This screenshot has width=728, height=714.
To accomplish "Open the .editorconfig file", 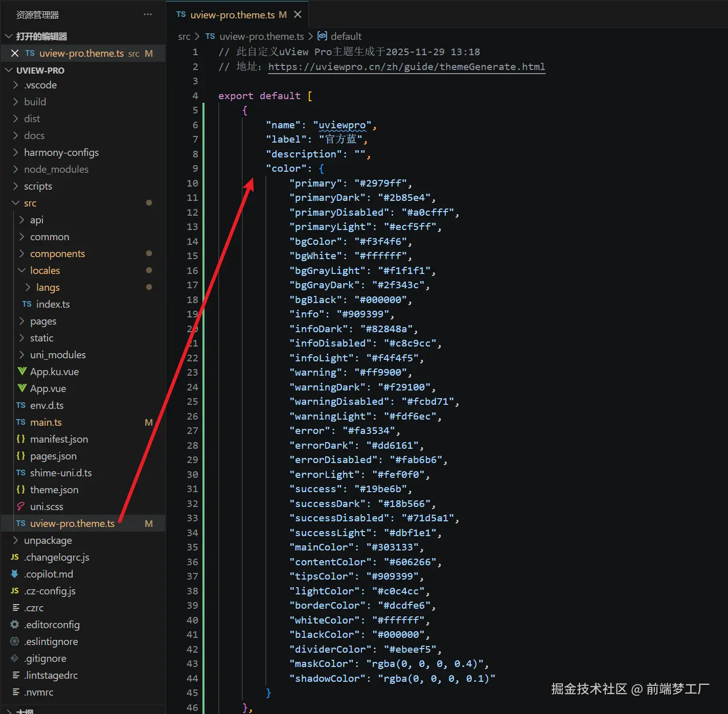I will 83,625.
